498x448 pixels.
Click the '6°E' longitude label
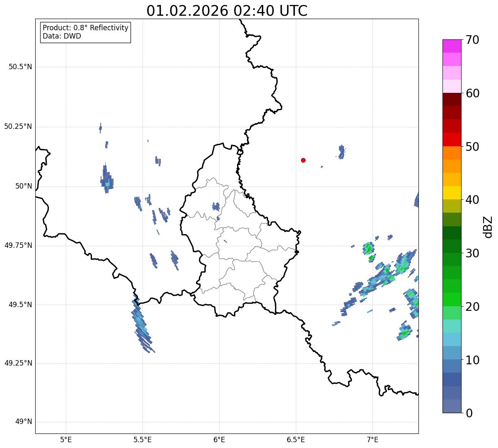tap(219, 440)
